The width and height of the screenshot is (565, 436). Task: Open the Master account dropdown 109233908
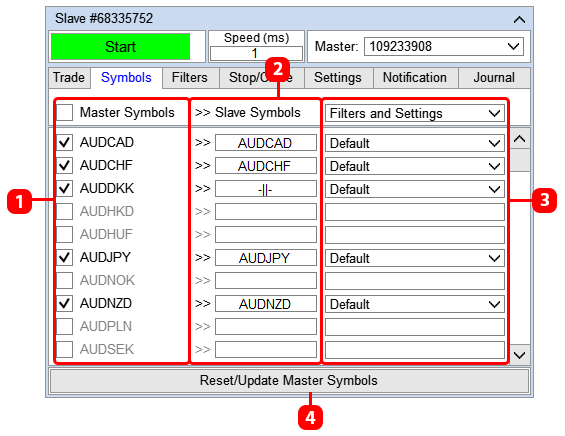[444, 46]
